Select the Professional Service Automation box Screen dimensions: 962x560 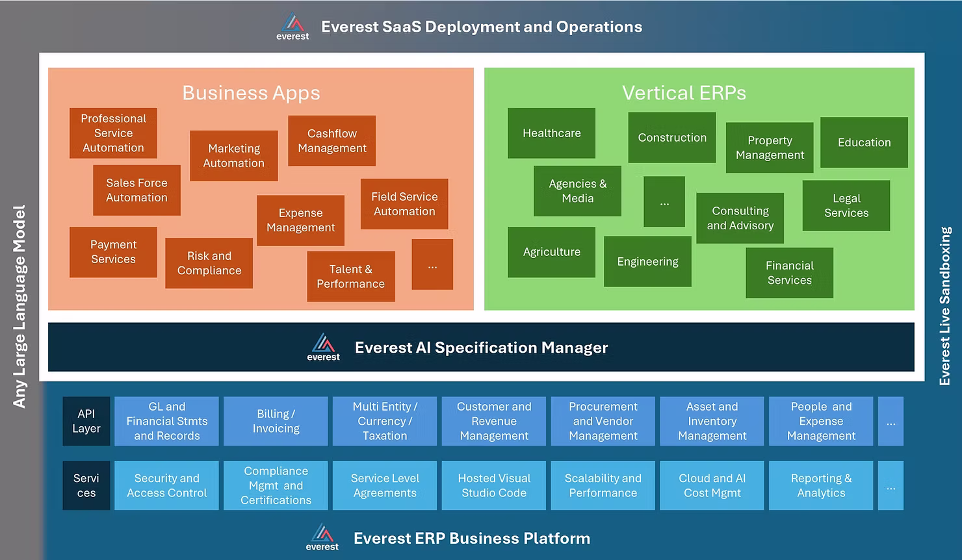[x=113, y=133]
